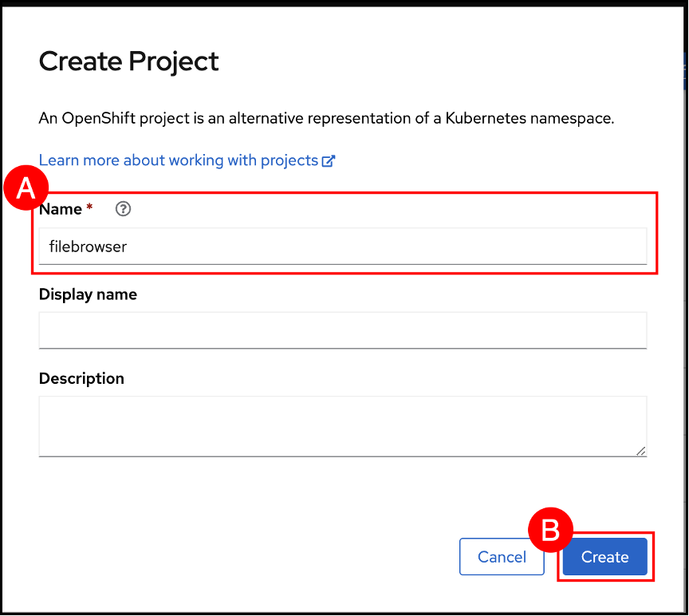Screen dimensions: 689x616
Task: Focus the Name field containing filebrowser
Action: [342, 247]
